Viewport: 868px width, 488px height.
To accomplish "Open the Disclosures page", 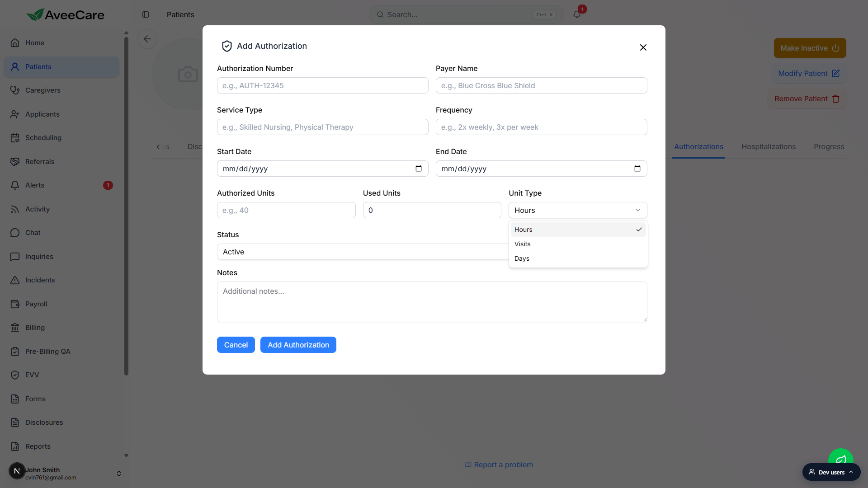I will click(x=61, y=422).
